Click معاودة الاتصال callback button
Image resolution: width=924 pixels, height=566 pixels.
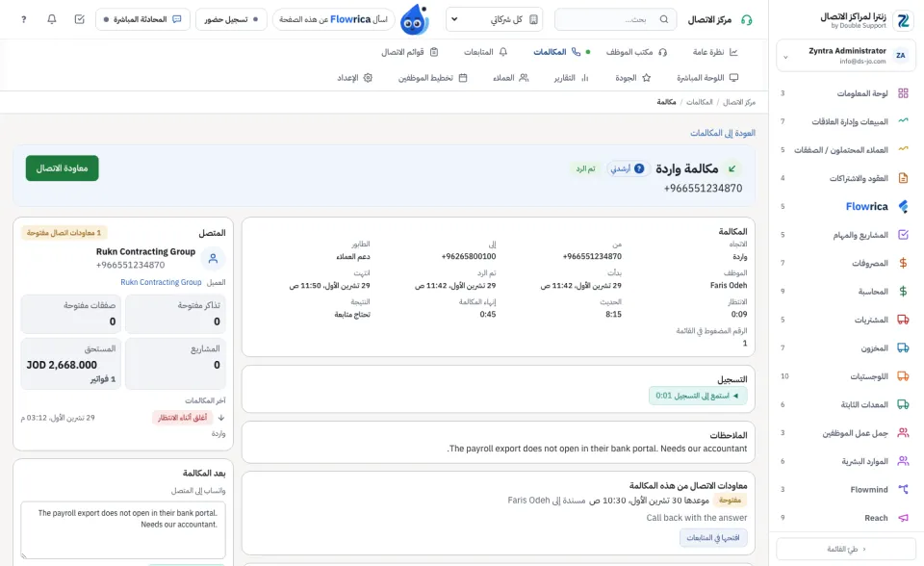click(x=62, y=168)
